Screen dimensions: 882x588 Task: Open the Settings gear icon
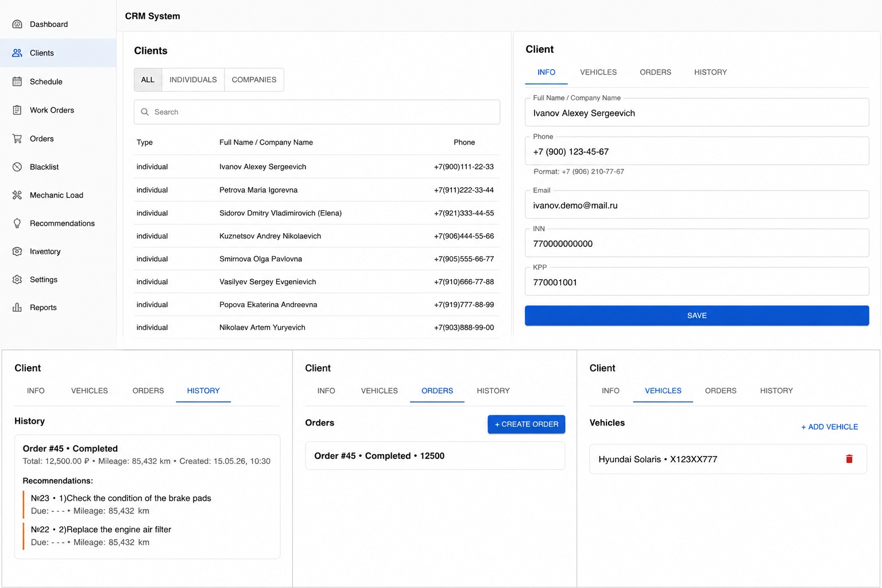click(17, 280)
